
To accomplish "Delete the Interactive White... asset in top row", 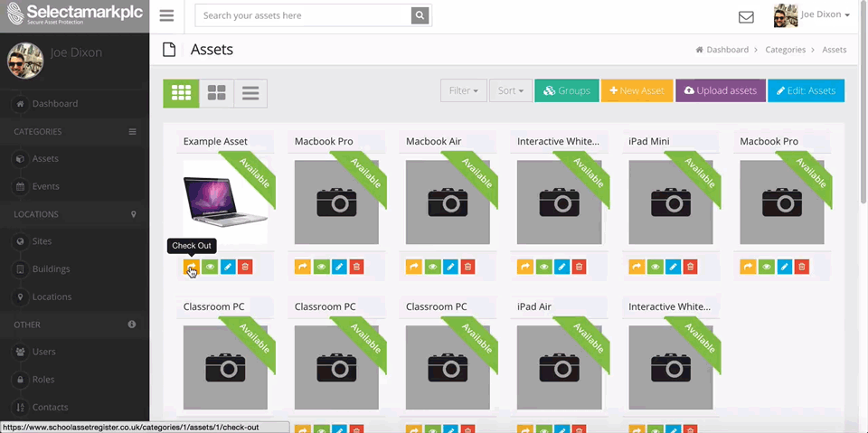I will [x=579, y=267].
